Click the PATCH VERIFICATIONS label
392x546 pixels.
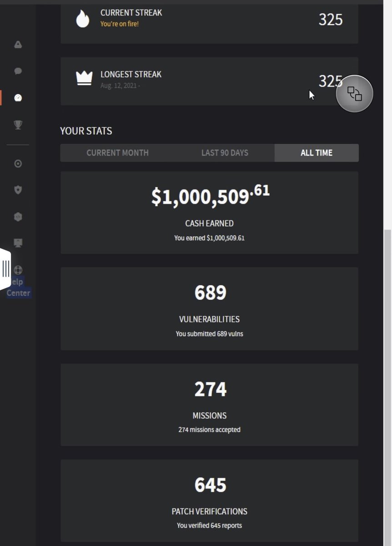(209, 511)
